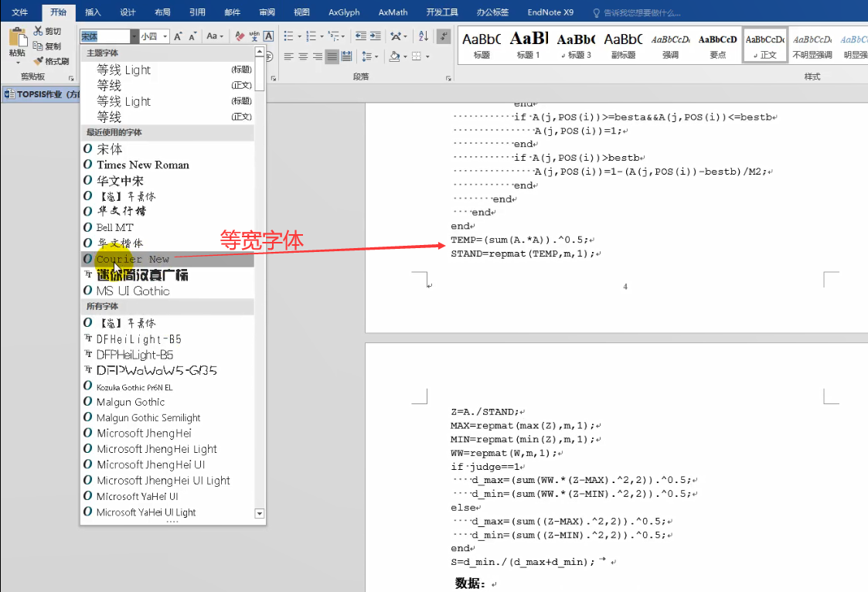Select MS UI Gothic font
Viewport: 868px width, 592px height.
(x=167, y=291)
